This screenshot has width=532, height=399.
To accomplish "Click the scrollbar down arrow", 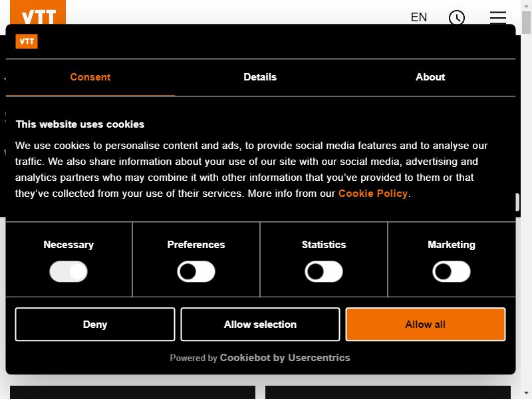I will (526, 394).
